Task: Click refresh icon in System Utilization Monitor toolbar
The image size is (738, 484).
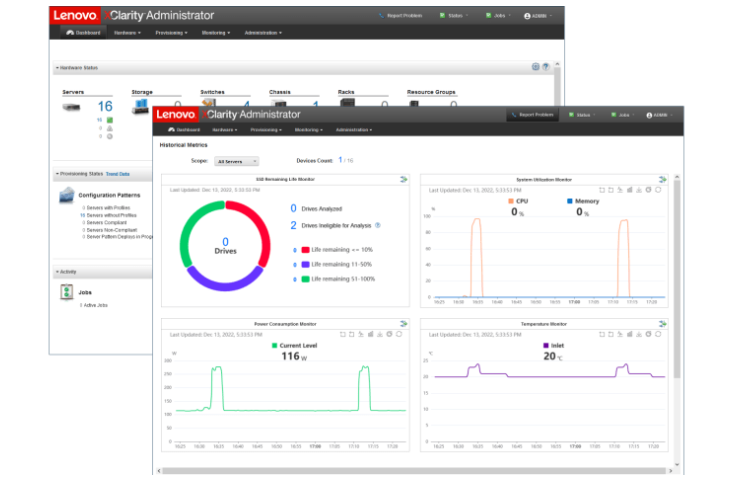Action: pyautogui.click(x=658, y=190)
